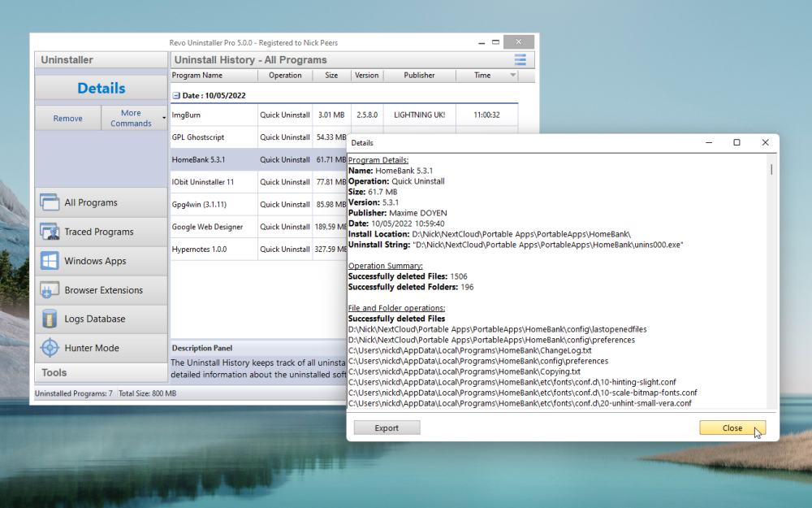Open the Logs Database icon
The height and width of the screenshot is (508, 812).
pos(50,319)
